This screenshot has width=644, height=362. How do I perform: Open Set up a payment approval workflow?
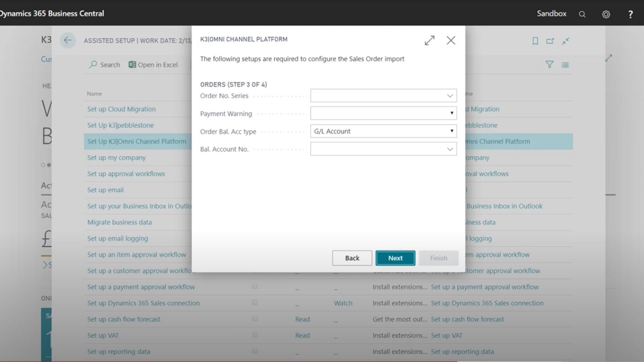(141, 287)
